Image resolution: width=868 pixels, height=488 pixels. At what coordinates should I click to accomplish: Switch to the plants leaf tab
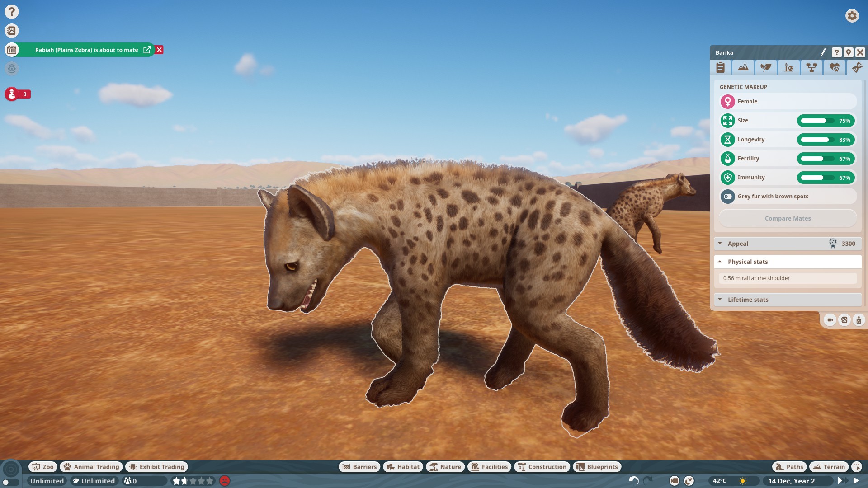[766, 67]
